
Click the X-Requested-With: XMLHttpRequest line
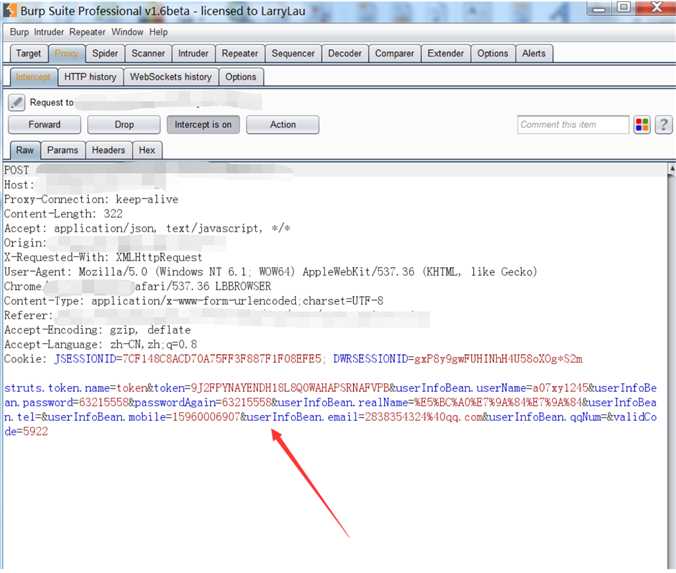click(103, 257)
